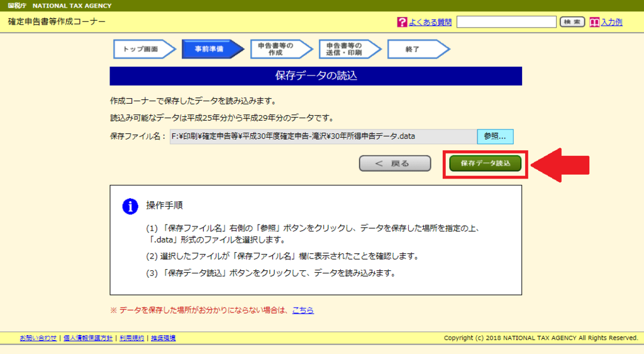Go to the トップ画面 step
The image size is (644, 354).
[x=144, y=49]
